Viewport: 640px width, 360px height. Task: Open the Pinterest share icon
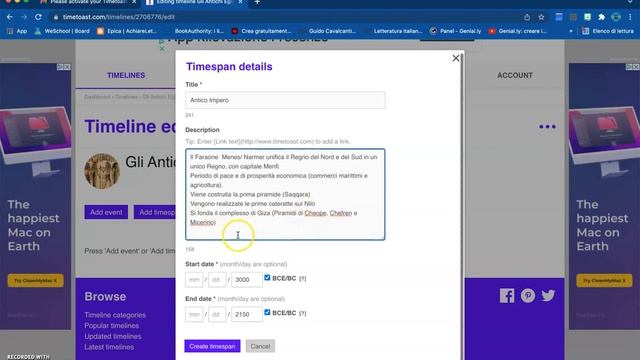pyautogui.click(x=528, y=296)
